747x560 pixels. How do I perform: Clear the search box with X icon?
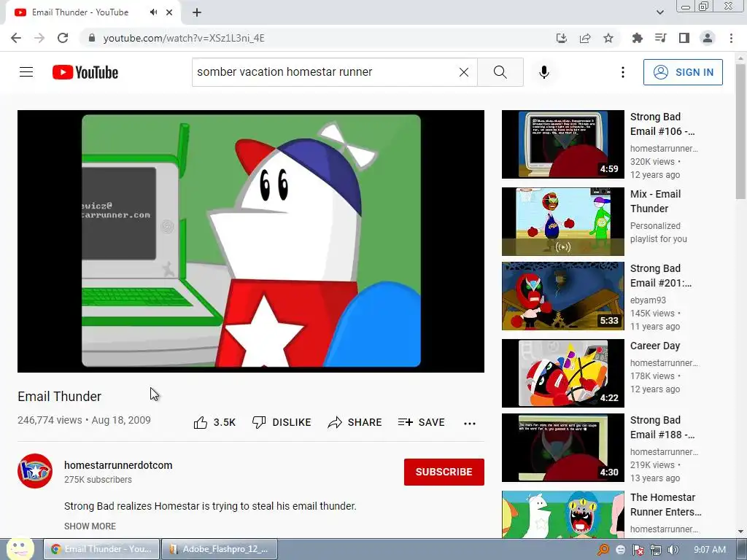(463, 72)
